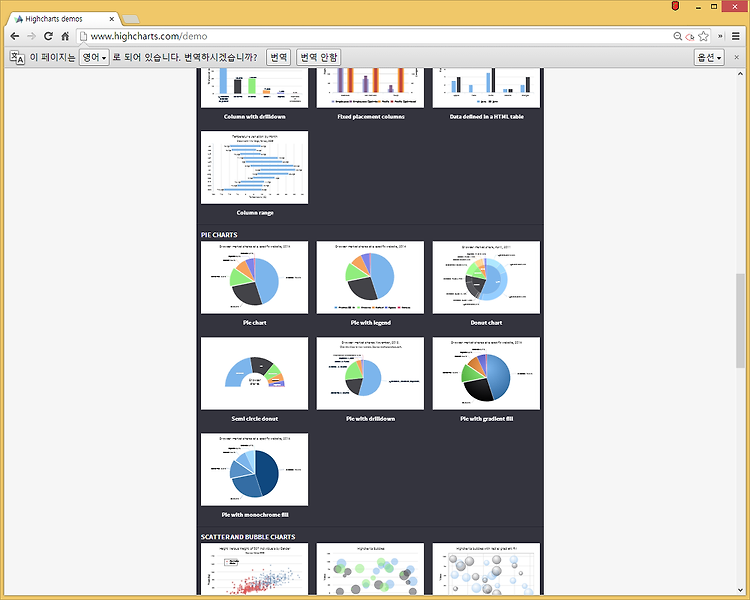
Task: Open the Pie with monochrome fill thumbnail
Action: pyautogui.click(x=254, y=469)
